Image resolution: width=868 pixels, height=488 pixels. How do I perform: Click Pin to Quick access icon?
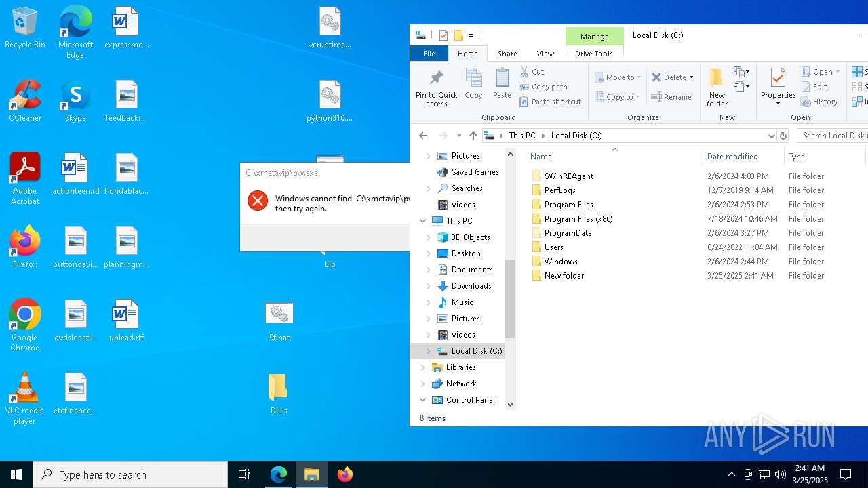[436, 87]
